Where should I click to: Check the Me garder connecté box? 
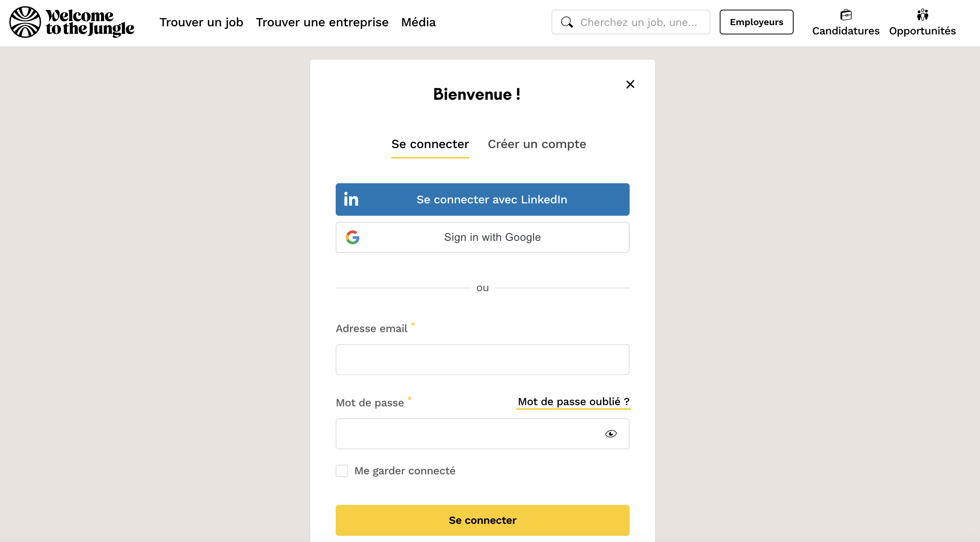[x=342, y=471]
